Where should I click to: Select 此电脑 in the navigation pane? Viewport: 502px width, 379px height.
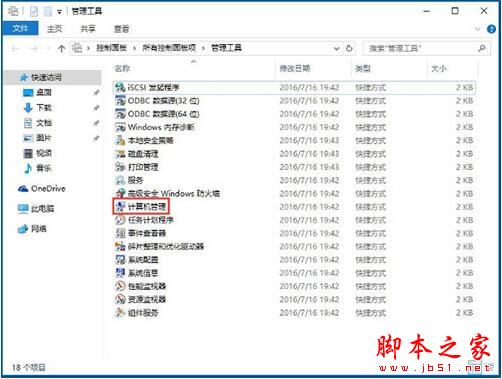point(36,209)
